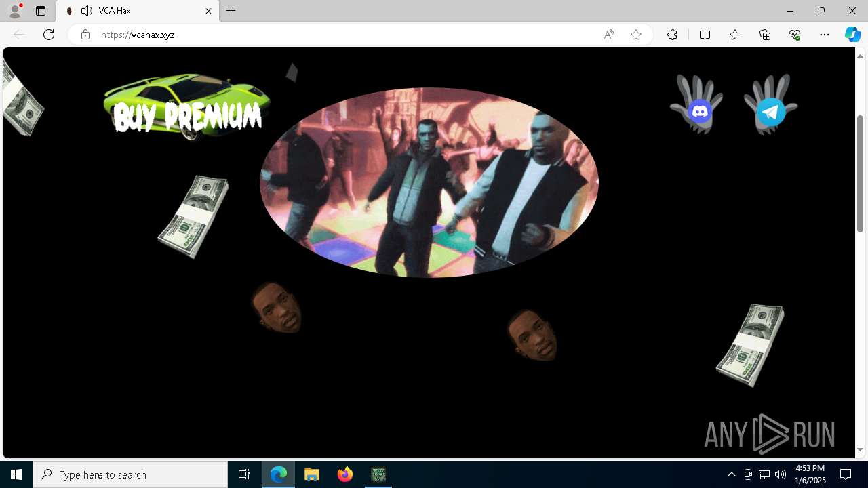Screen dimensions: 868x488
Task: Open the Favorites list
Action: (735, 35)
